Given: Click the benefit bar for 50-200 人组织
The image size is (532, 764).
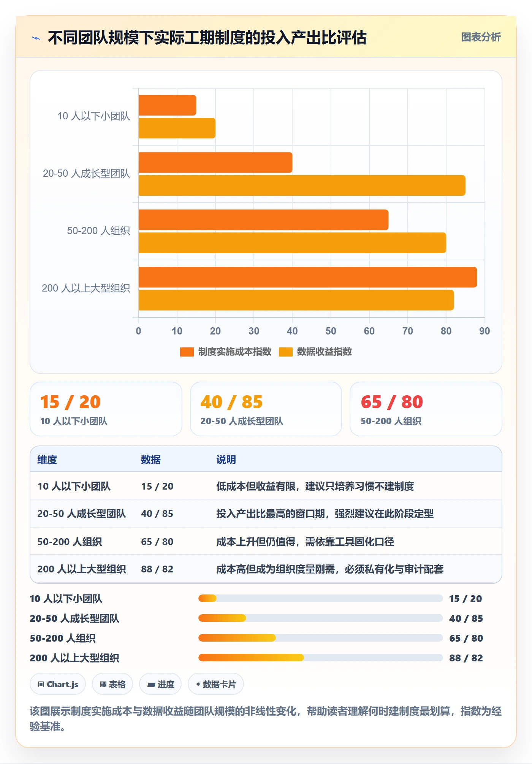Looking at the screenshot, I should pyautogui.click(x=293, y=243).
